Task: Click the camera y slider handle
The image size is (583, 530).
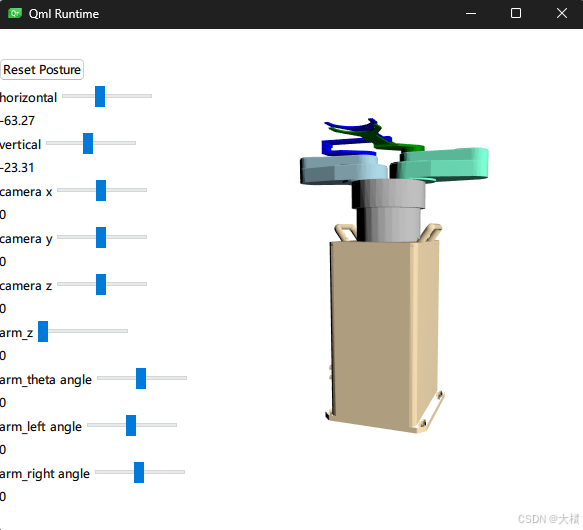Action: coord(101,237)
